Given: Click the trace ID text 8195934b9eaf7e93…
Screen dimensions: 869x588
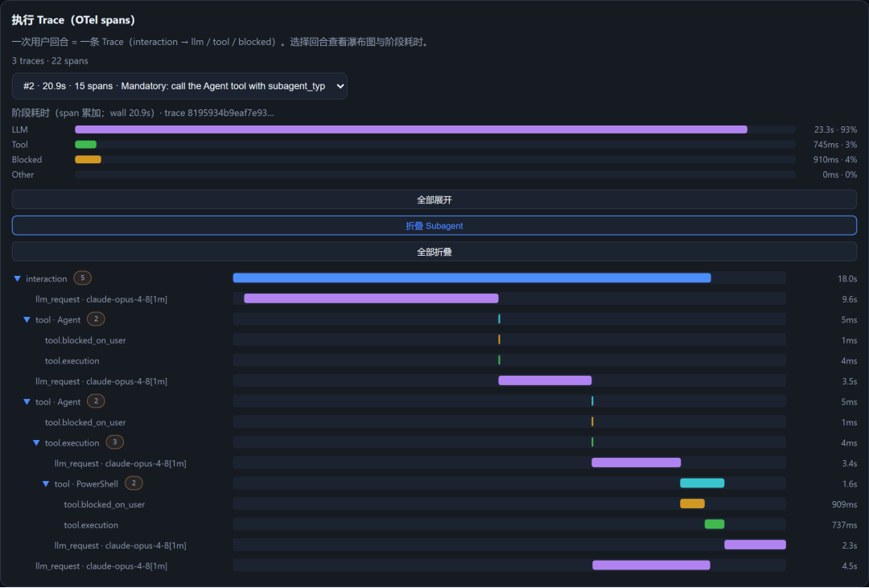Looking at the screenshot, I should coord(231,113).
